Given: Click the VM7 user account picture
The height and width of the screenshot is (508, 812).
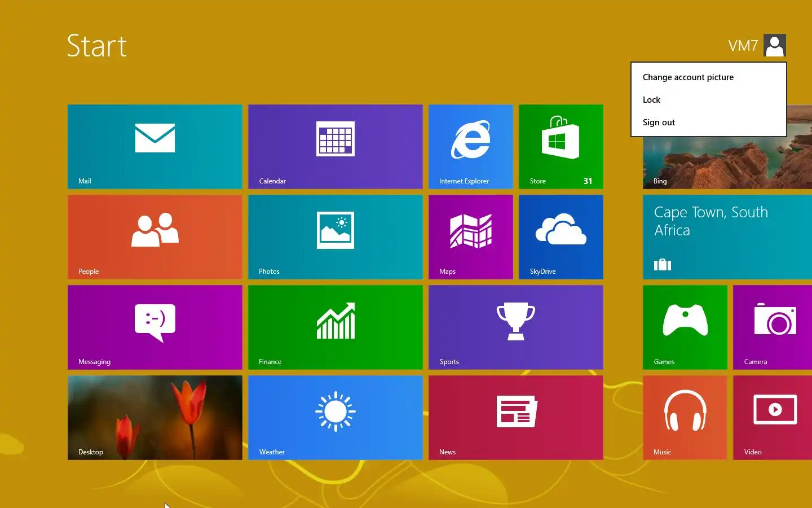Looking at the screenshot, I should click(775, 45).
